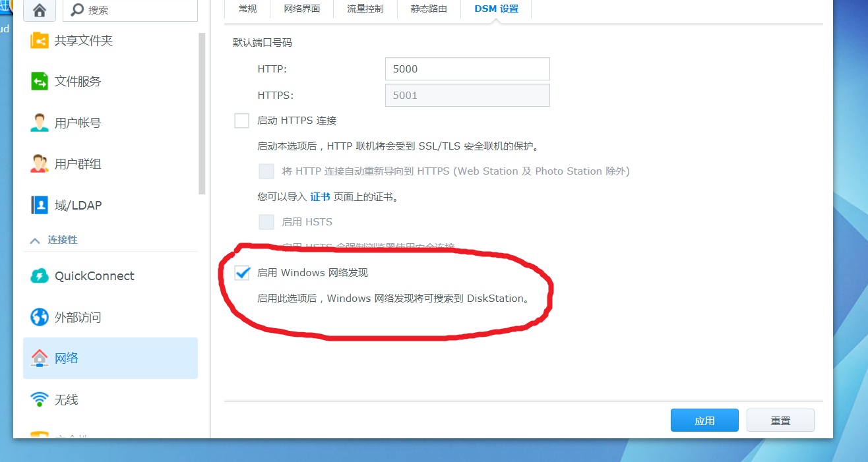Click the 重置 (Reset) button
This screenshot has width=868, height=462.
(780, 420)
